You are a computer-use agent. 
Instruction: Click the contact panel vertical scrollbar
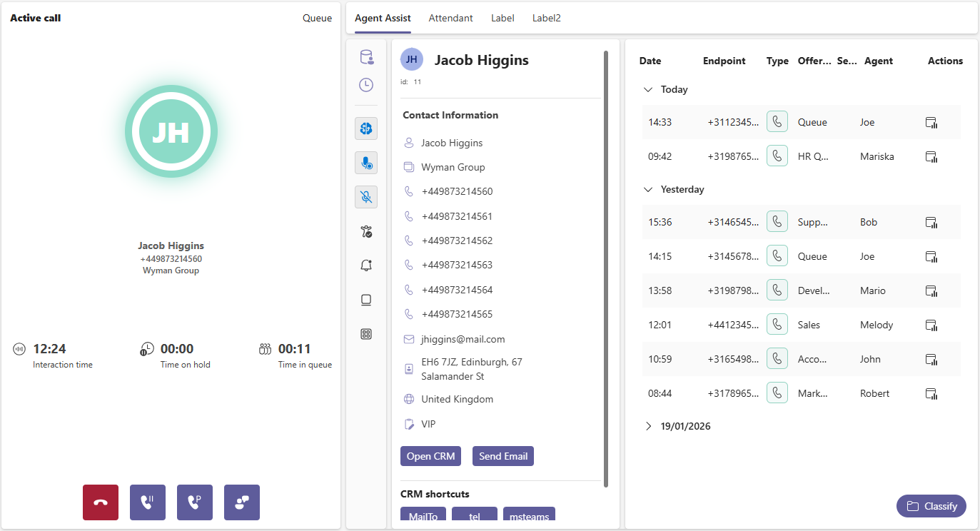tap(606, 268)
